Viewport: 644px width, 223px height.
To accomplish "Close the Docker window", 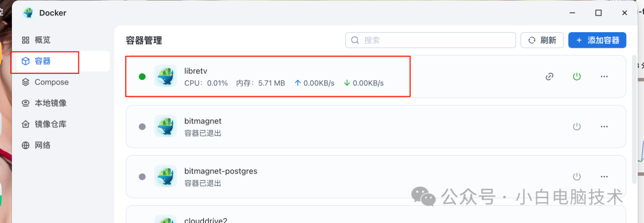I will pyautogui.click(x=625, y=13).
